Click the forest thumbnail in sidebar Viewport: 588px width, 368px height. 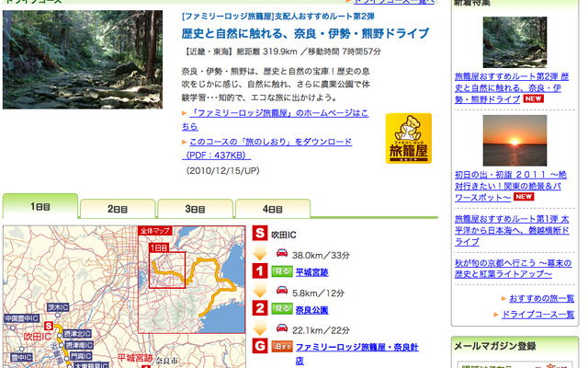[x=514, y=42]
